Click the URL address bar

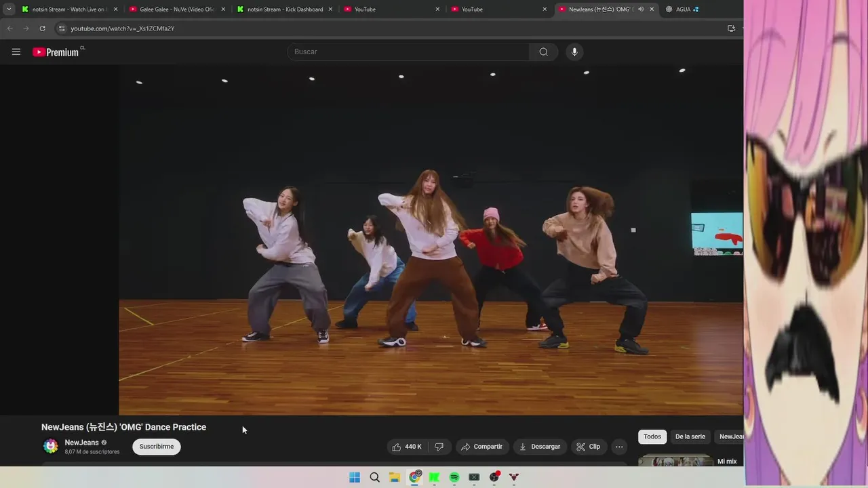click(393, 28)
